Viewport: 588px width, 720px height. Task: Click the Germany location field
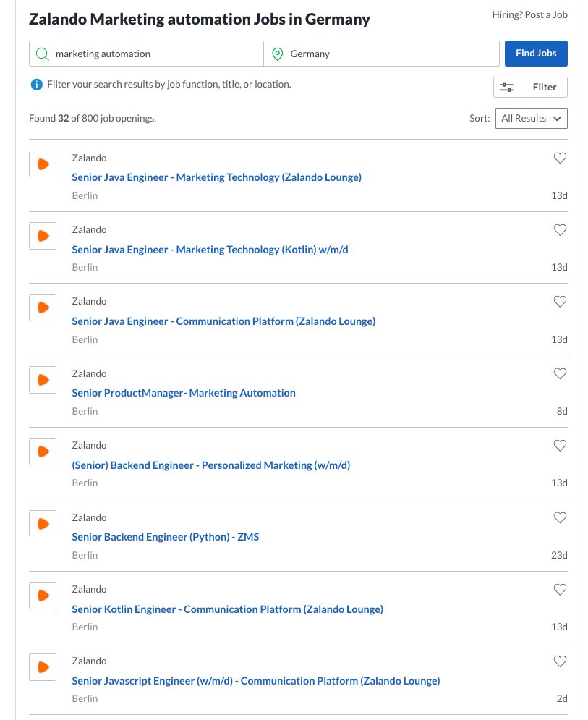click(x=381, y=54)
